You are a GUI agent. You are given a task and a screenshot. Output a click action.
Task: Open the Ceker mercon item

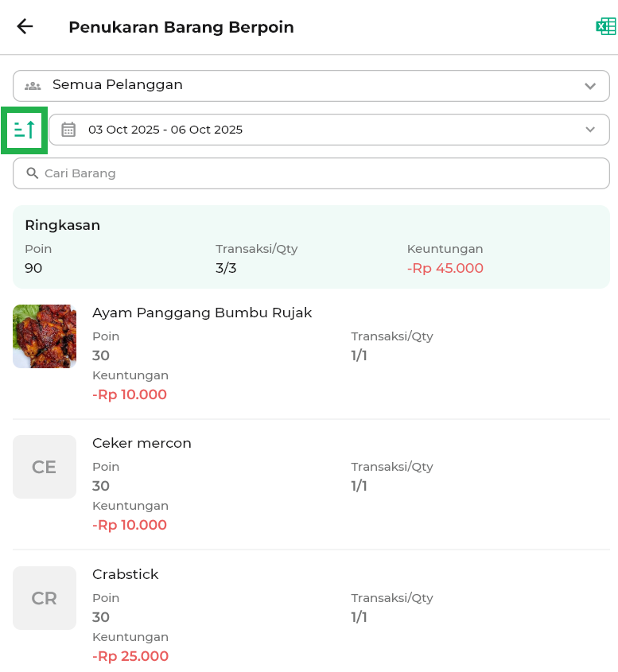pos(142,443)
